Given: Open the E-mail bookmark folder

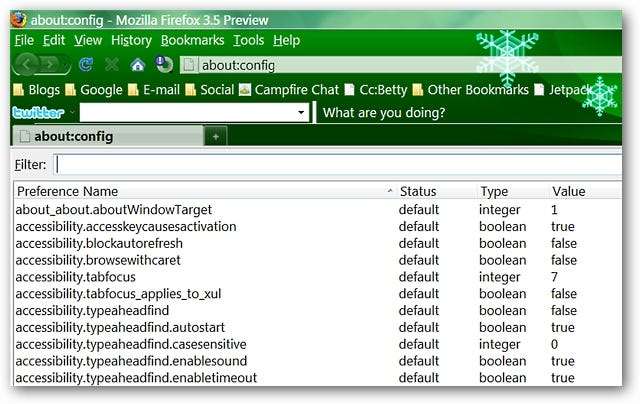Looking at the screenshot, I should pos(154,89).
